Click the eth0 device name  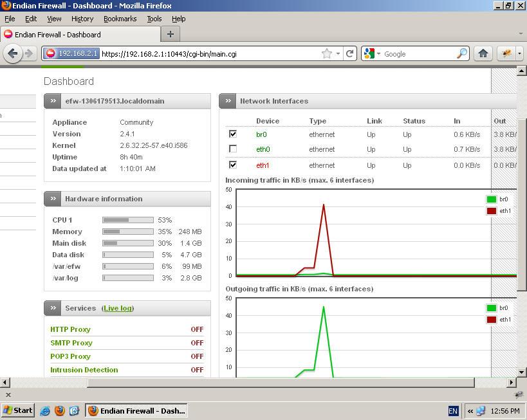(x=263, y=149)
